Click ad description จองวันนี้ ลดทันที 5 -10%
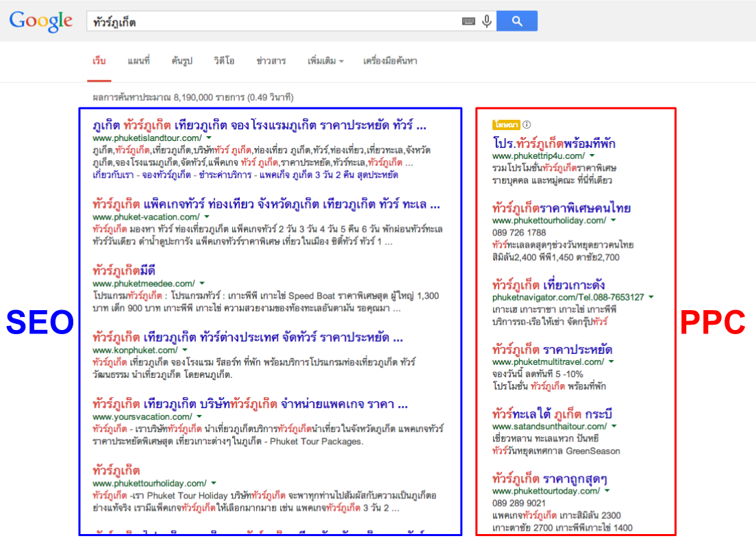The image size is (756, 545). tap(538, 374)
